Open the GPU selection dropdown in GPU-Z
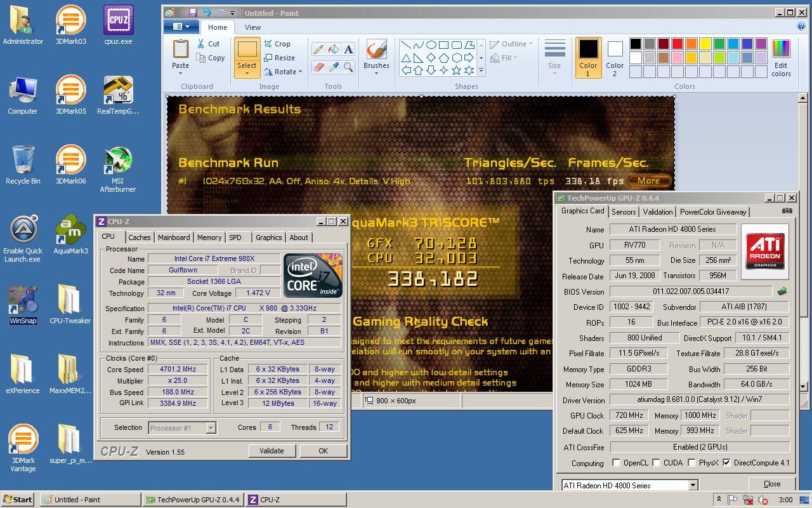This screenshot has width=812, height=508. [x=693, y=485]
